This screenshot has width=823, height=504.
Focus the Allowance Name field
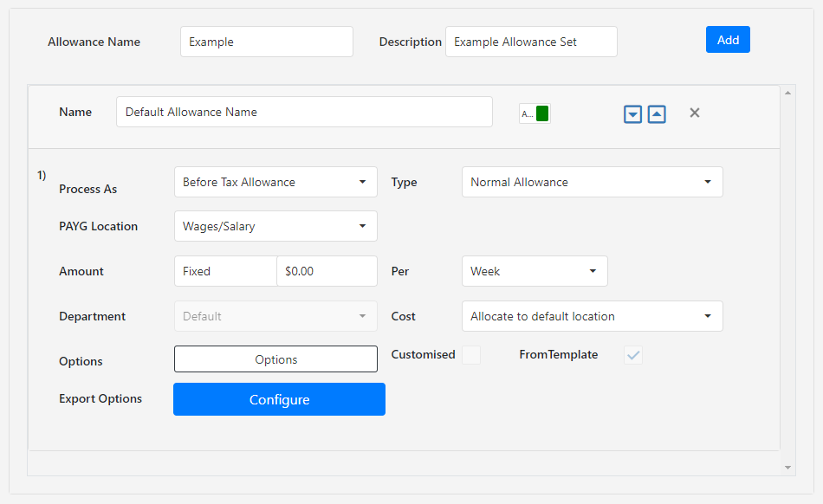click(x=267, y=42)
